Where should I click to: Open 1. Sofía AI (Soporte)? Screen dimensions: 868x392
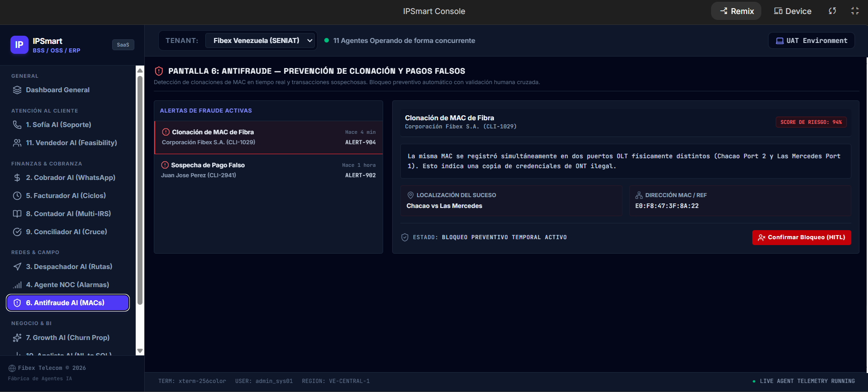coord(68,125)
